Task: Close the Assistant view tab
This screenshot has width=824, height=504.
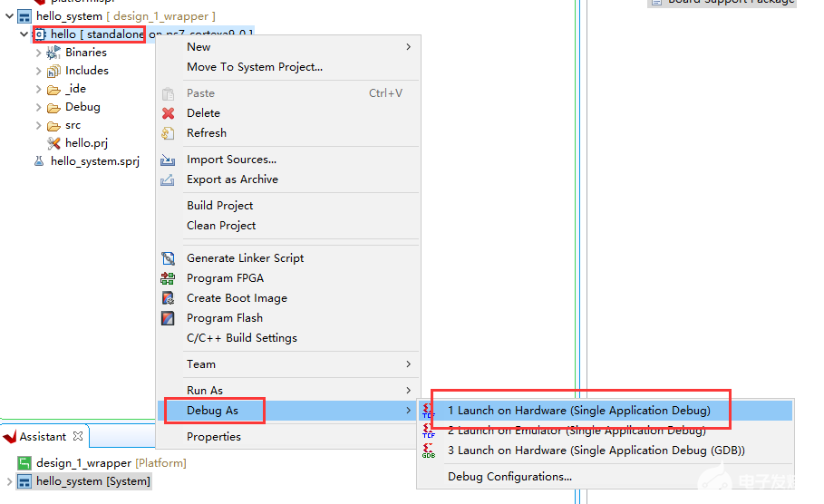Action: pyautogui.click(x=78, y=436)
